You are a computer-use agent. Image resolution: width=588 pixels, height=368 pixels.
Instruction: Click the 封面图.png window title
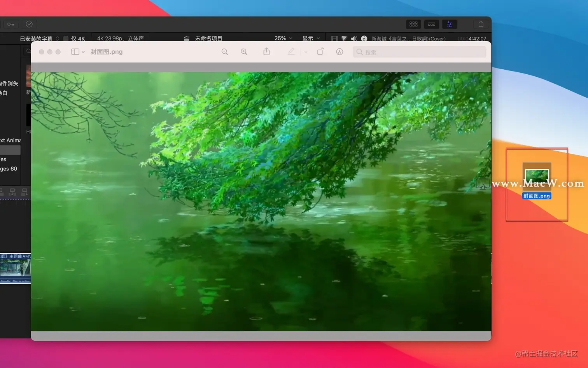point(107,52)
